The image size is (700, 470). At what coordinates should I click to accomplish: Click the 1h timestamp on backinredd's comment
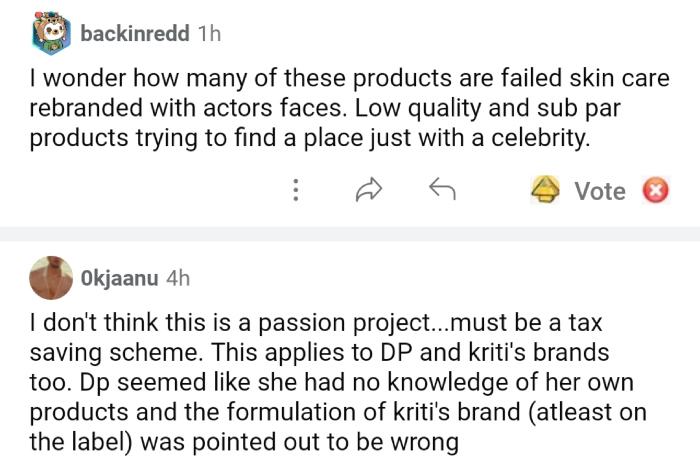coord(209,34)
